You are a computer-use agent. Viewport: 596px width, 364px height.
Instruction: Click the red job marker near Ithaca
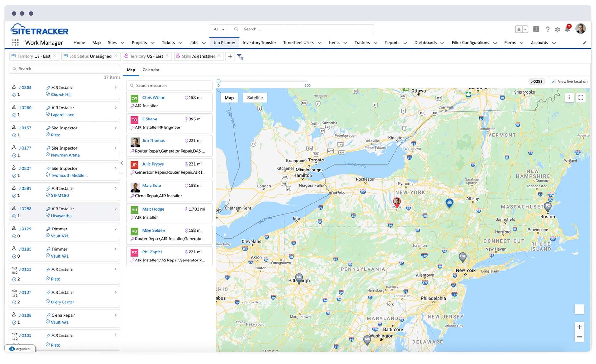point(397,202)
